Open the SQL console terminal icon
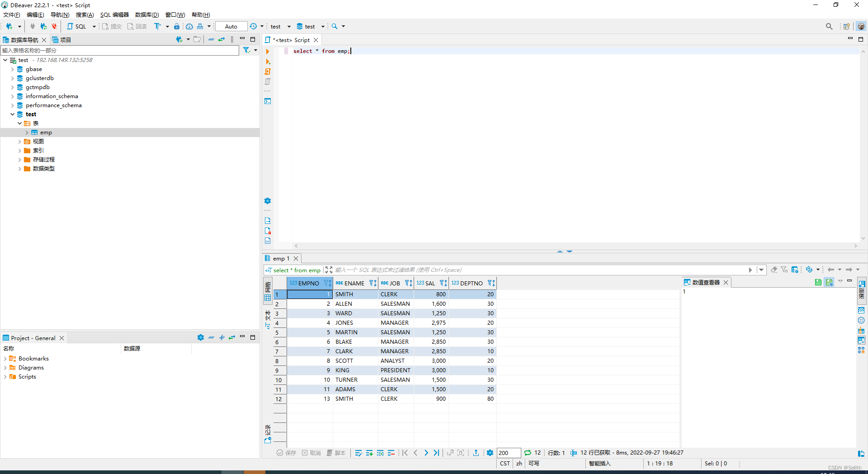This screenshot has height=474, width=868. [x=268, y=101]
